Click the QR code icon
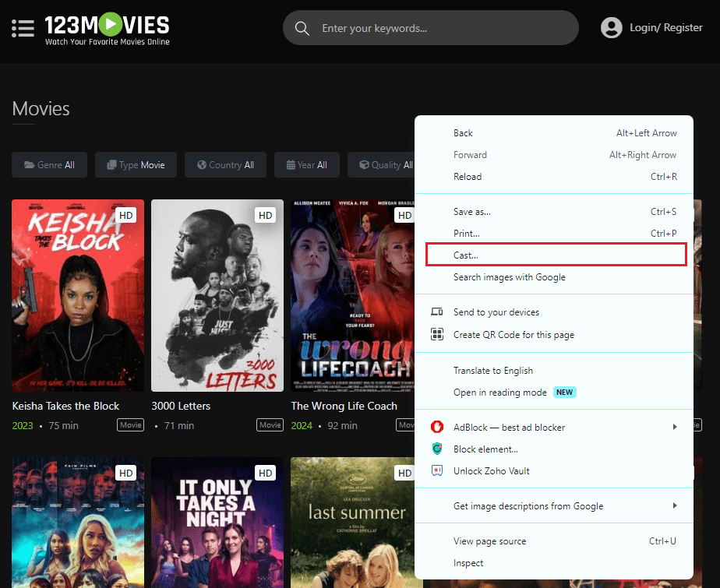Screen dimensions: 720x588 pos(436,335)
